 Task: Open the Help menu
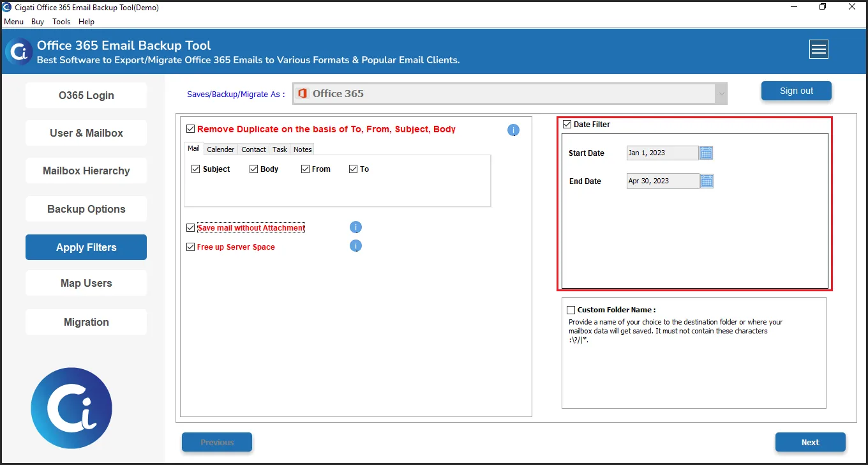[86, 22]
